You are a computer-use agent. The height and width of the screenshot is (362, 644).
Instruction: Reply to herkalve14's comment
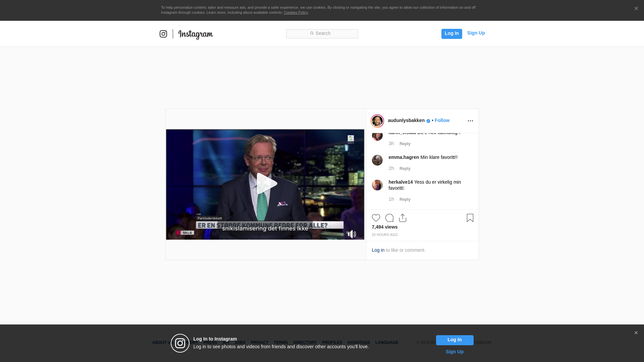point(405,199)
